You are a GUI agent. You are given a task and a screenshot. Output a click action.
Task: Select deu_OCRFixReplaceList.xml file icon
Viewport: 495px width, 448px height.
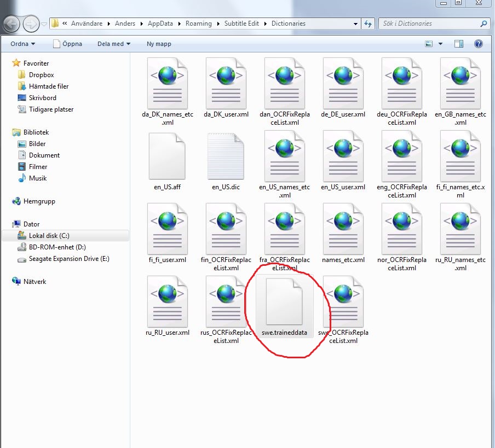(x=401, y=83)
